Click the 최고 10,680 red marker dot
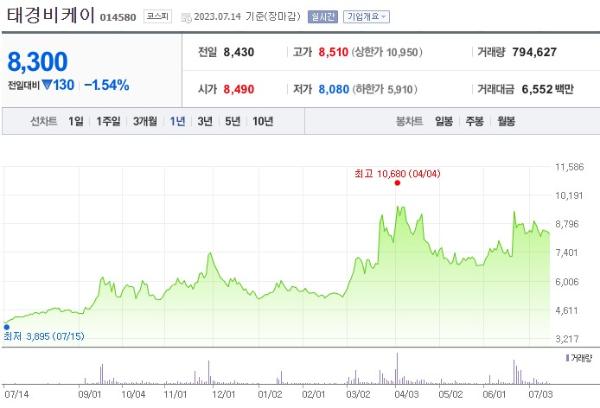Screen dimensions: 600x408 click(397, 183)
